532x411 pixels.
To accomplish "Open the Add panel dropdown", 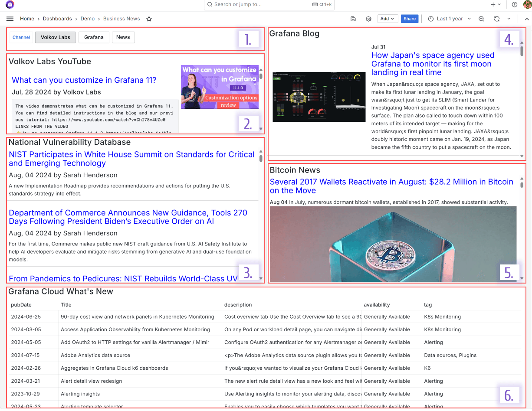I will (388, 19).
